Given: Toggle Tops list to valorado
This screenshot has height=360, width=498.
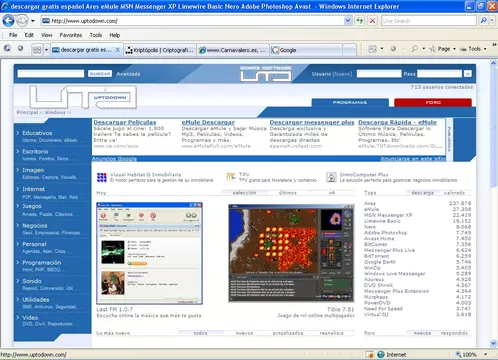Looking at the screenshot, I should tap(454, 193).
